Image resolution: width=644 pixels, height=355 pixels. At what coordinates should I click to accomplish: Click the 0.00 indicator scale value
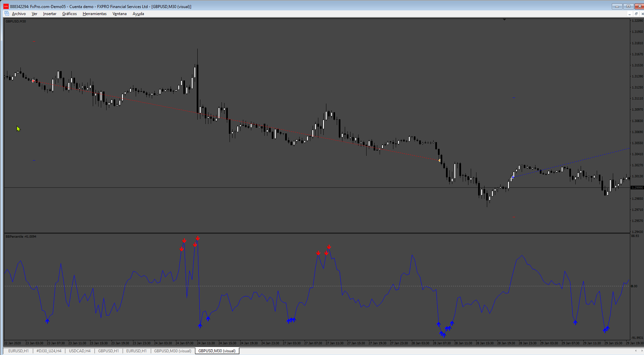tap(634, 286)
